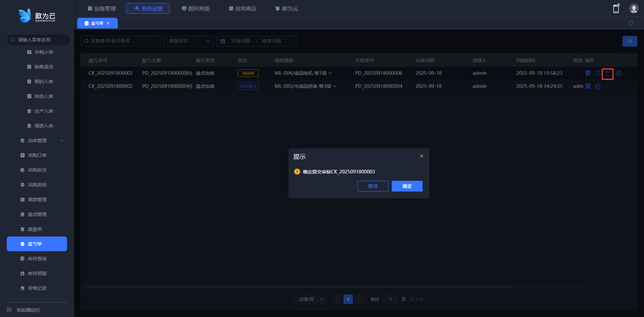Click the edit icon for CK_2025091800003
This screenshot has height=317, width=644.
[x=598, y=73]
